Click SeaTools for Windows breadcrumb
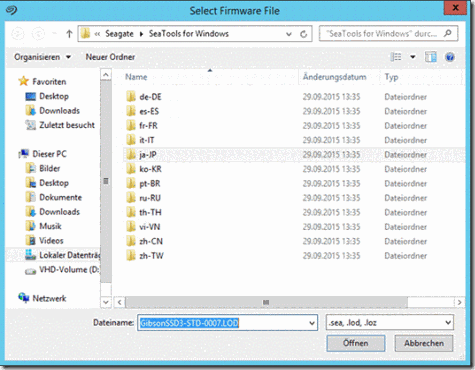The image size is (475, 370). pos(189,34)
